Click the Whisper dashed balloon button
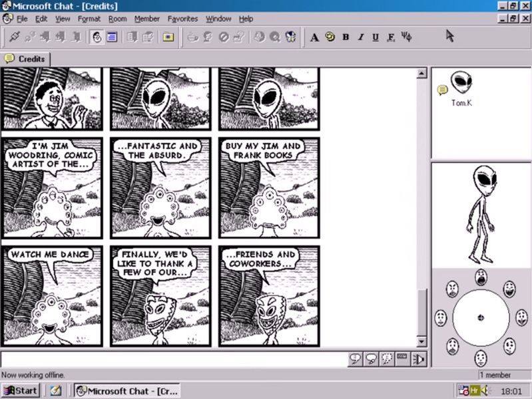The width and height of the screenshot is (532, 399). pos(386,359)
